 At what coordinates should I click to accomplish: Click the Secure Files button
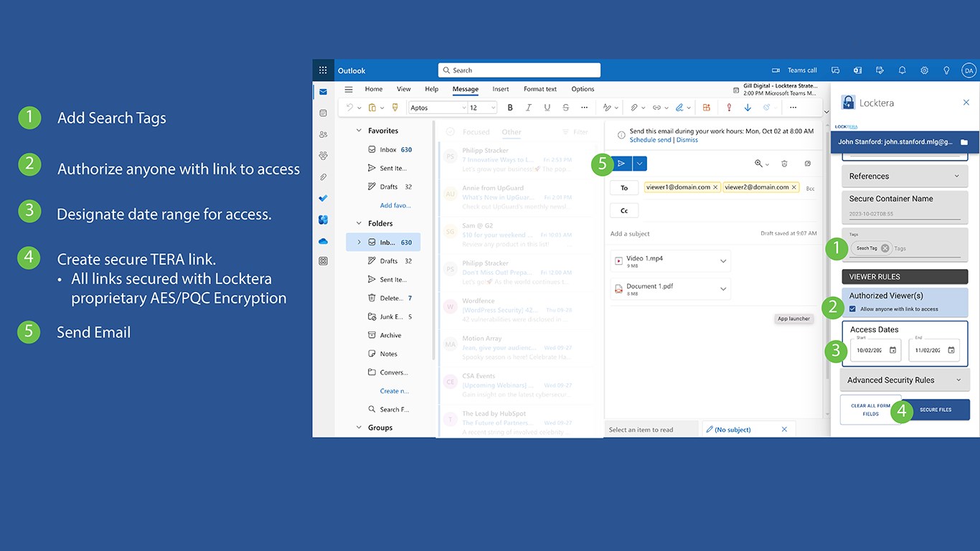point(936,410)
